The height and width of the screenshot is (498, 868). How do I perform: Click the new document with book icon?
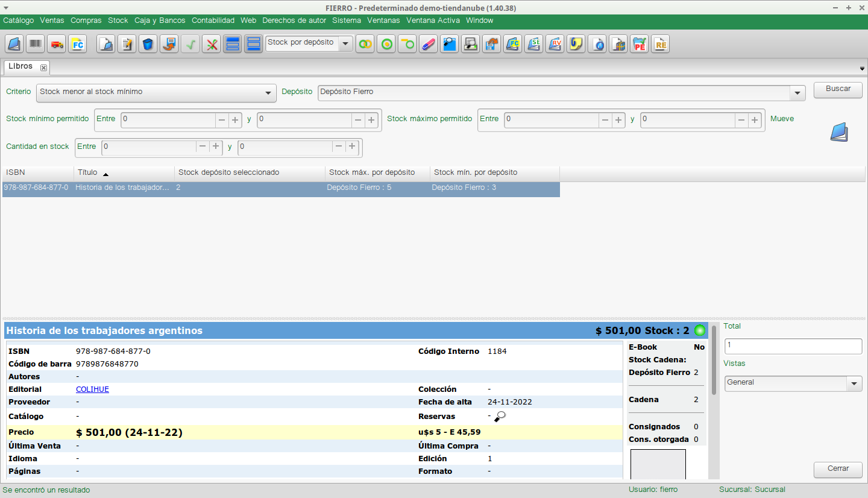105,44
